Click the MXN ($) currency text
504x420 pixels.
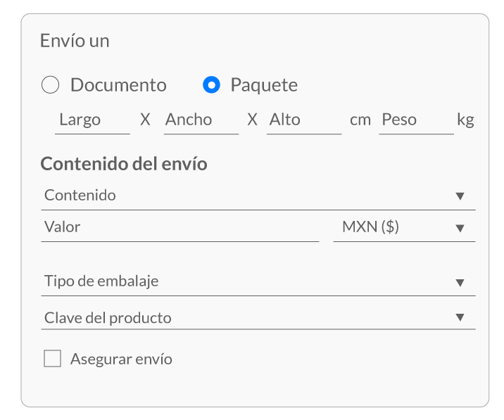370,227
